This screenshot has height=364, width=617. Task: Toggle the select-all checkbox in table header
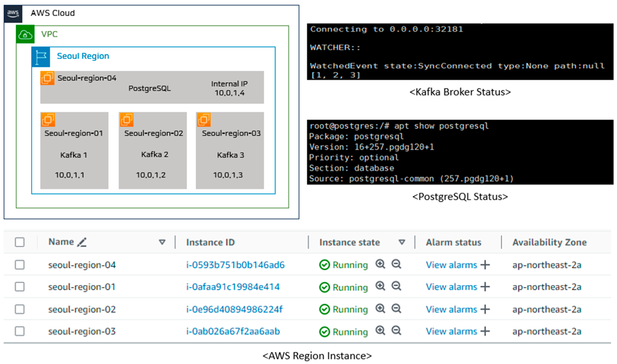click(20, 242)
